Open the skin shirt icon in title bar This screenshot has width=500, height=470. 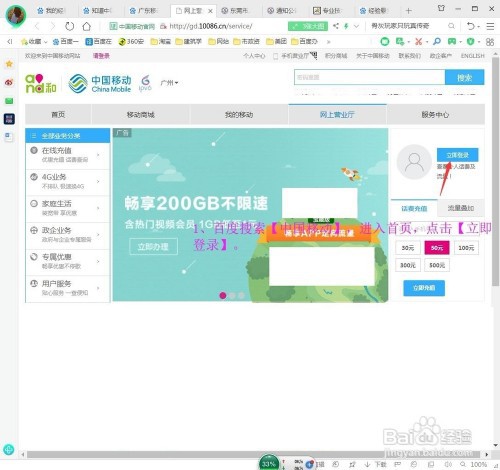[441, 8]
